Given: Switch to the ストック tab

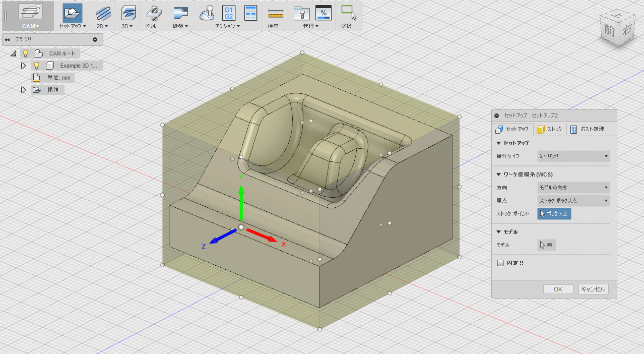Looking at the screenshot, I should click(549, 129).
